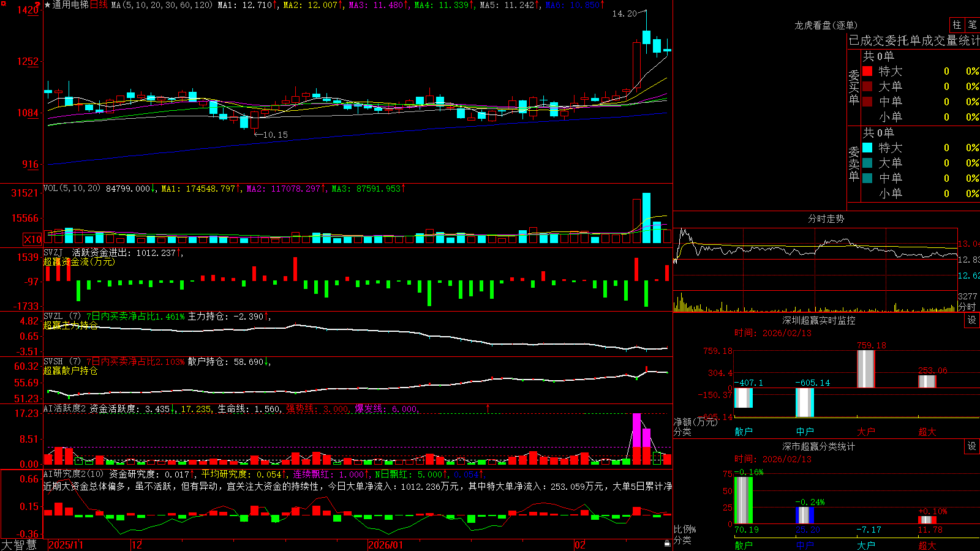Screen dimensions: 980x551
Task: Click the 10.15 low price label
Action: 275,135
